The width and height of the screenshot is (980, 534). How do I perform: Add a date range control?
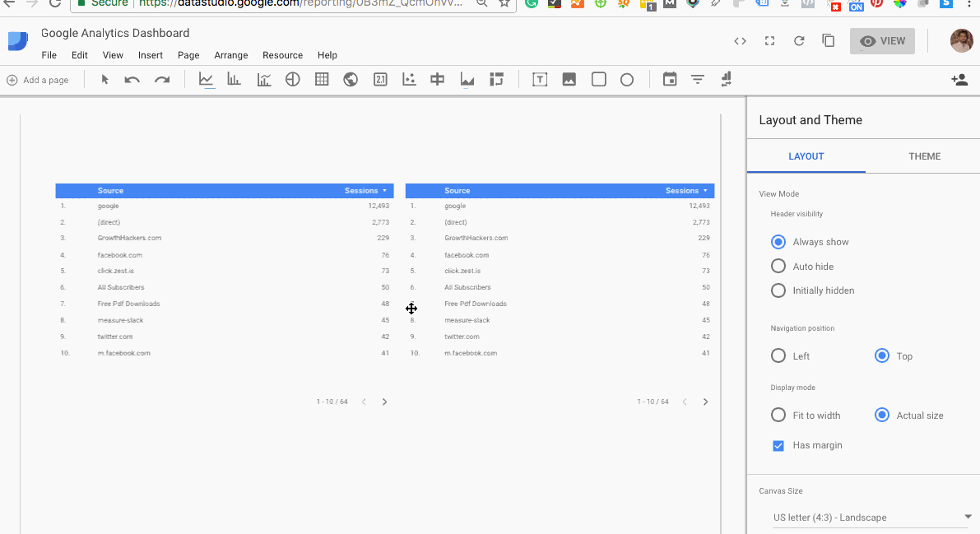tap(670, 80)
